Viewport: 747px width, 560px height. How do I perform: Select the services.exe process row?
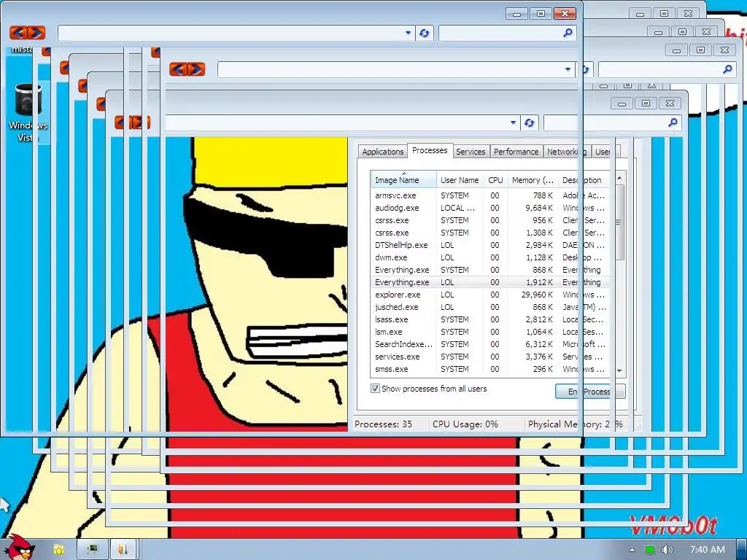click(491, 356)
